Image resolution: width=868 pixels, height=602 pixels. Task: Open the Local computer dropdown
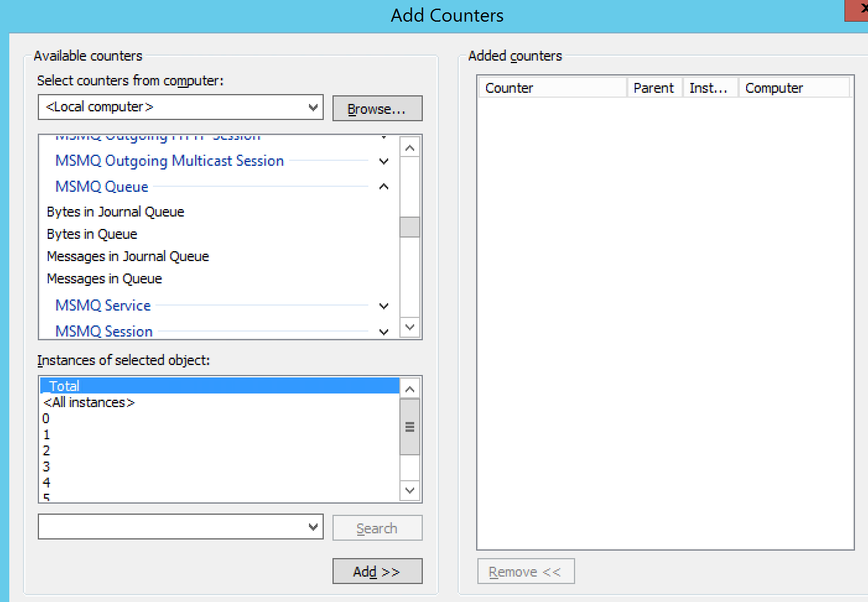tap(313, 107)
